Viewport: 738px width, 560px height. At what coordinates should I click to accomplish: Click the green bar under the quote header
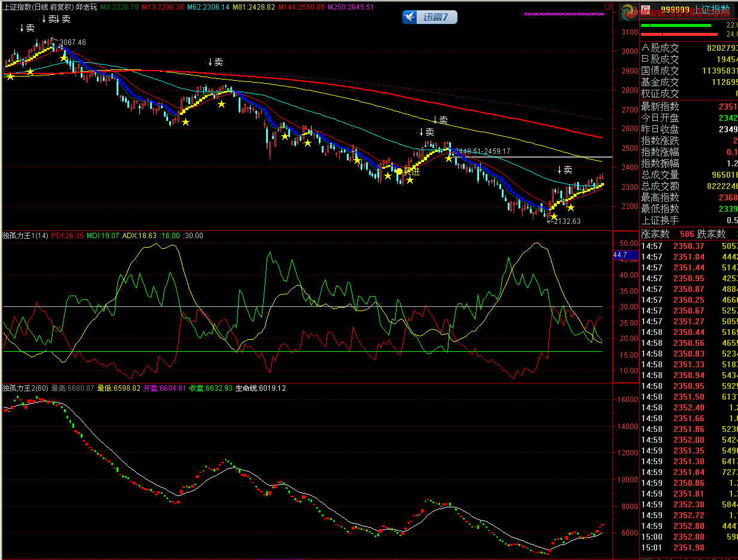coord(676,26)
